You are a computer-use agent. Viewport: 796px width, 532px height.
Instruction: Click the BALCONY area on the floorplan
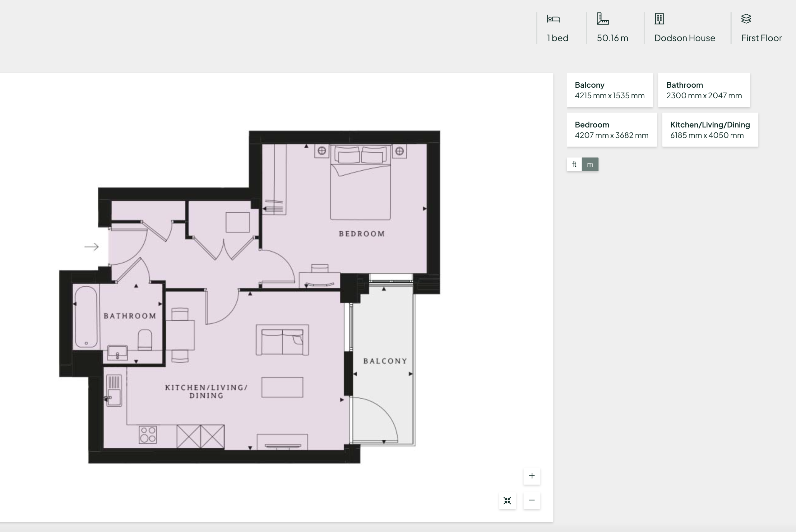(x=385, y=361)
